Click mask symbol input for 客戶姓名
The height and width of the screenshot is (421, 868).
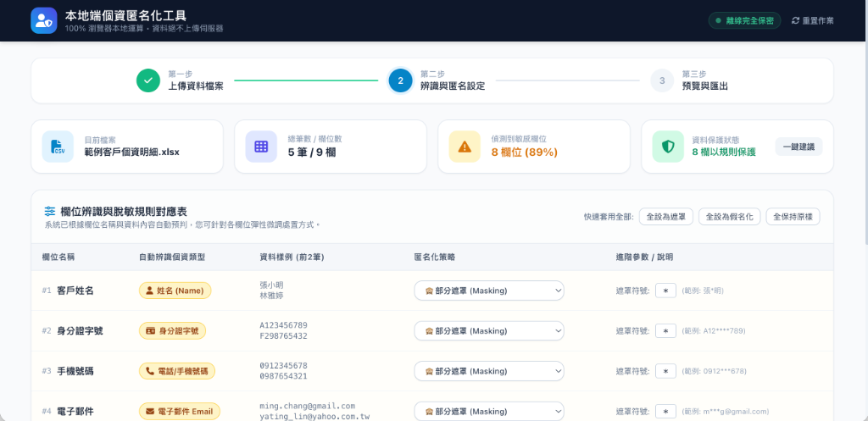(665, 291)
